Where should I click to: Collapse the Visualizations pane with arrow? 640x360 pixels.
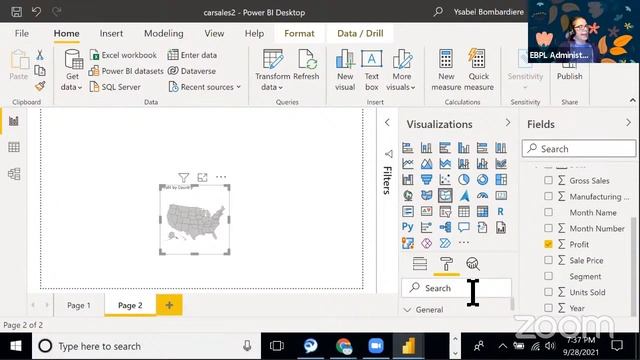click(507, 123)
